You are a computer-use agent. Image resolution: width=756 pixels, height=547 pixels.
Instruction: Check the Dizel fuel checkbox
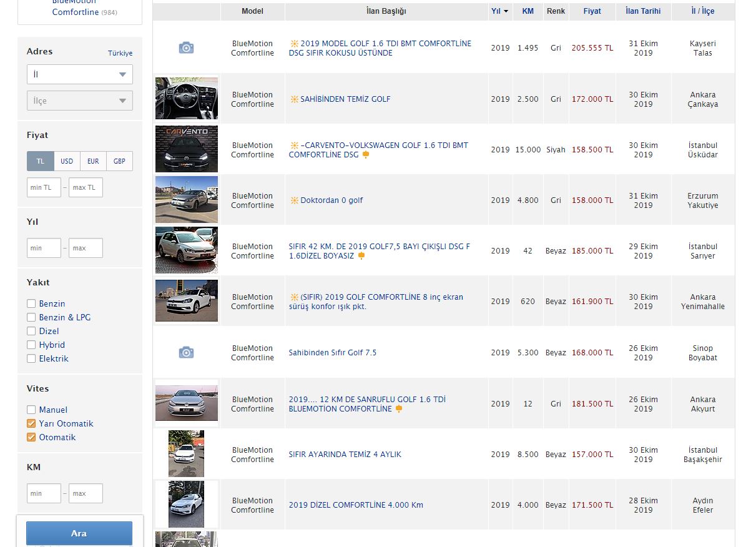31,331
